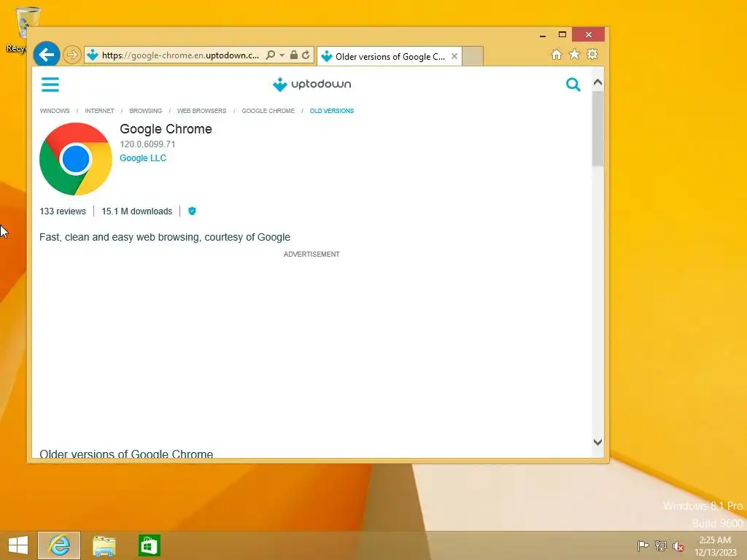The height and width of the screenshot is (560, 747).
Task: Open Favorites star icon
Action: click(x=575, y=54)
